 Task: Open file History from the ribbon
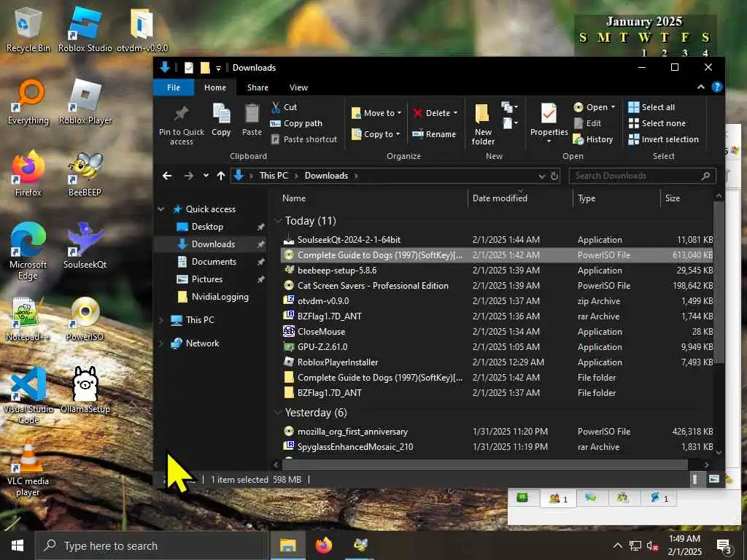coord(593,139)
